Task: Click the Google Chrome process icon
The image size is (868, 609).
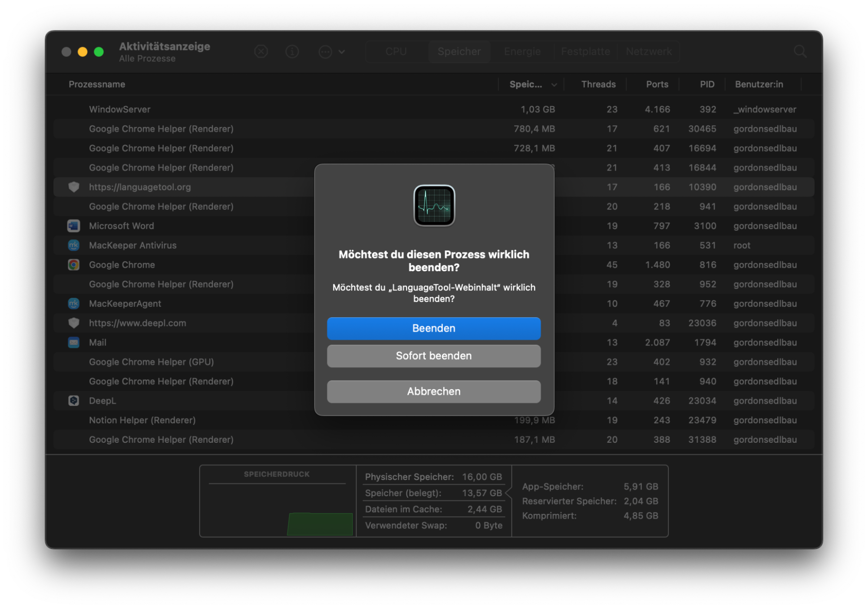Action: 74,264
